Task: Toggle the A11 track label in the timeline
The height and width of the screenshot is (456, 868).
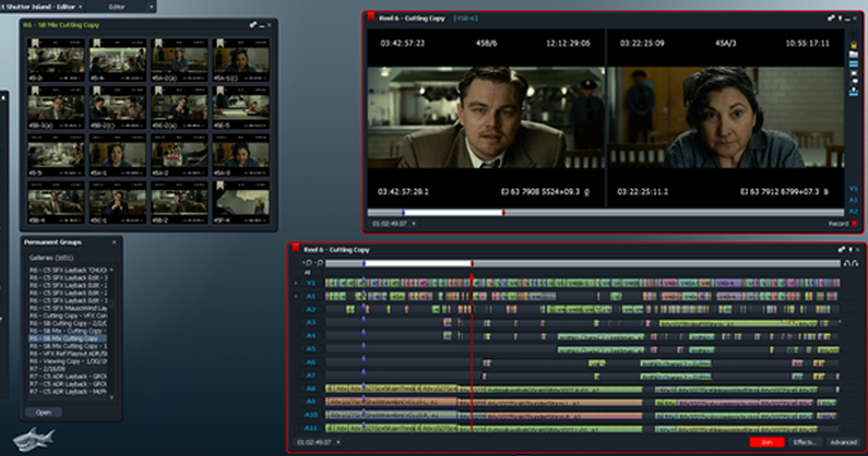Action: click(x=311, y=428)
